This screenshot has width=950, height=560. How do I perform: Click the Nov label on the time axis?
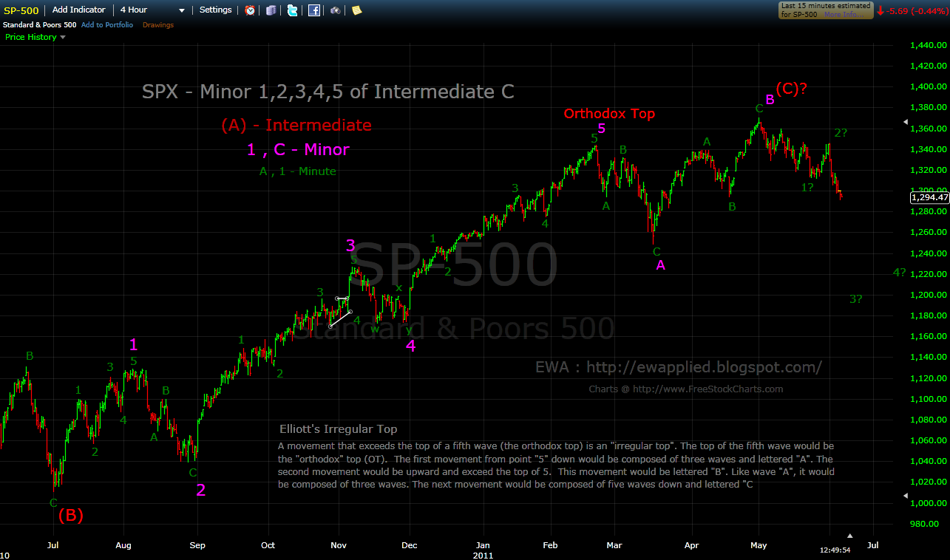click(339, 545)
